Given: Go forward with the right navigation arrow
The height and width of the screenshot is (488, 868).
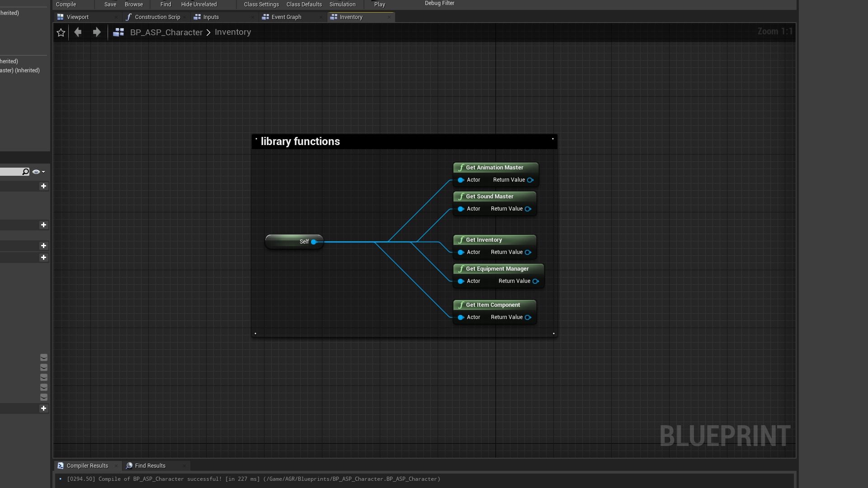Looking at the screenshot, I should [x=97, y=32].
